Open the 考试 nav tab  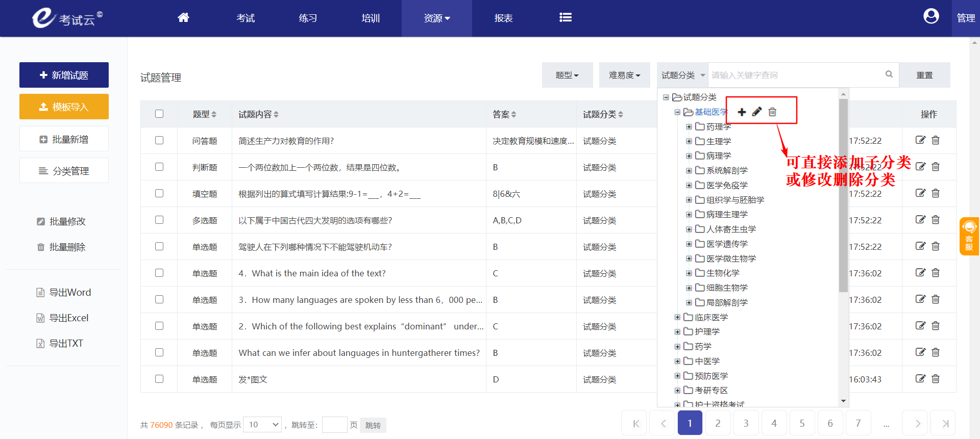point(246,18)
